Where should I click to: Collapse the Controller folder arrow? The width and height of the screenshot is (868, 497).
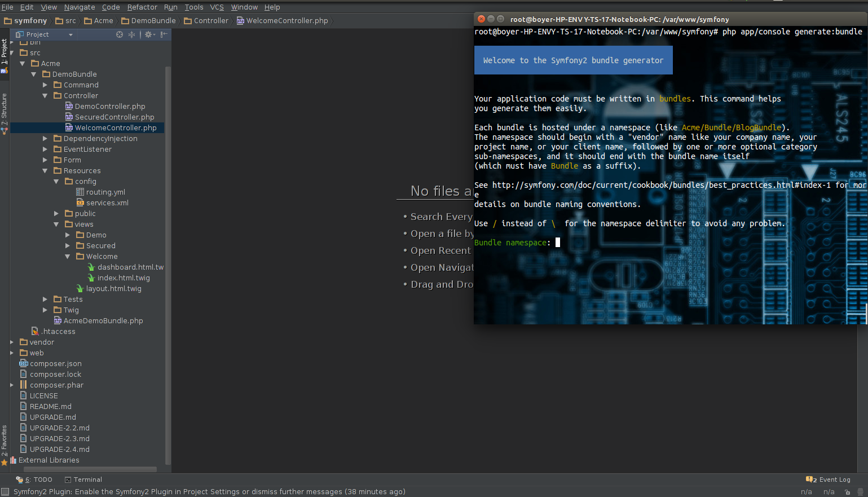pos(45,96)
